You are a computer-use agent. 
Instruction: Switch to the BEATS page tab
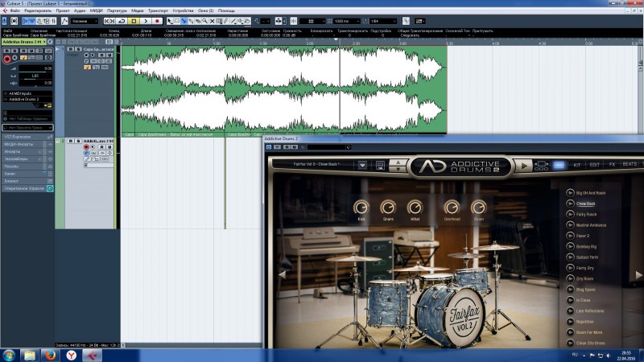tap(630, 164)
